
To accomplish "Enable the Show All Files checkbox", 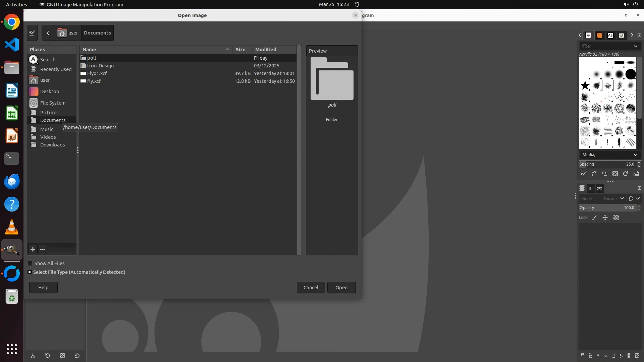I will 30,263.
